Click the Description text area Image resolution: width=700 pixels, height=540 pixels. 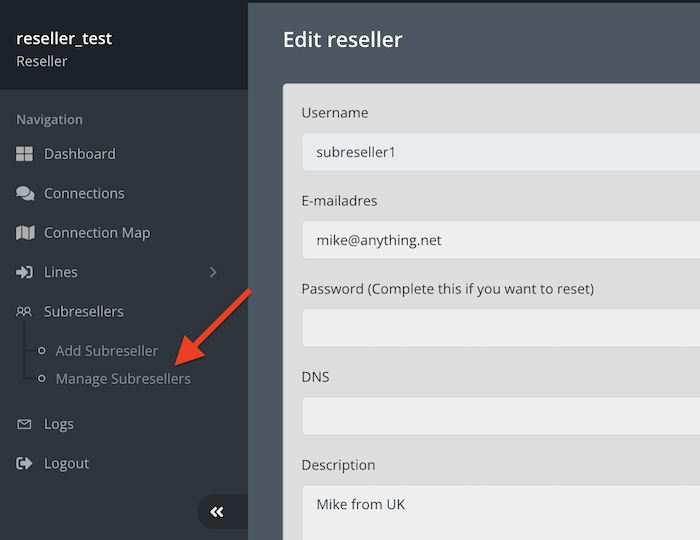[x=500, y=510]
